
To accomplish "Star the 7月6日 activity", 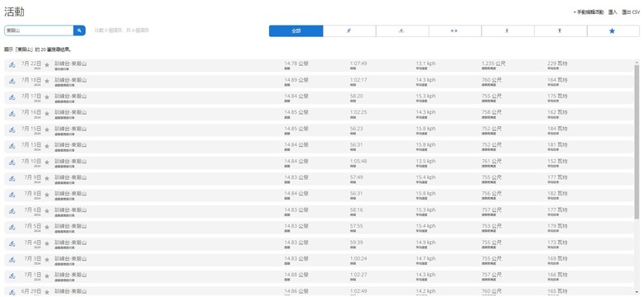I will pyautogui.click(x=47, y=211).
